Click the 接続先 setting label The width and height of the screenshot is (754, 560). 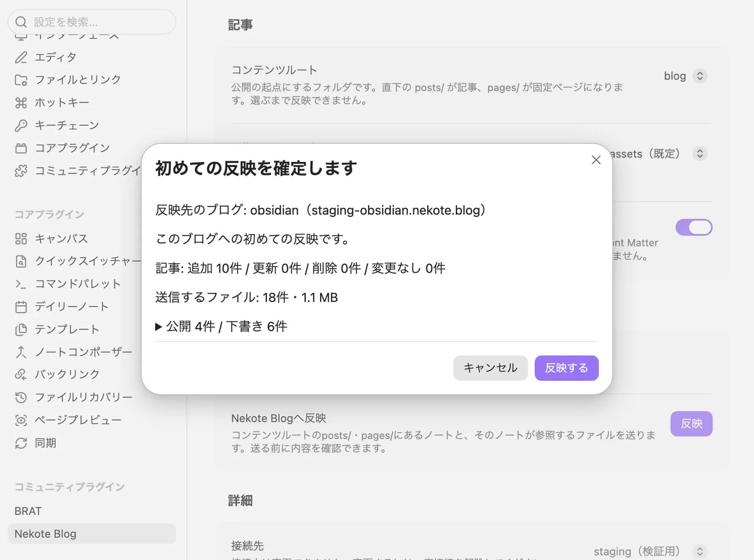point(248,546)
